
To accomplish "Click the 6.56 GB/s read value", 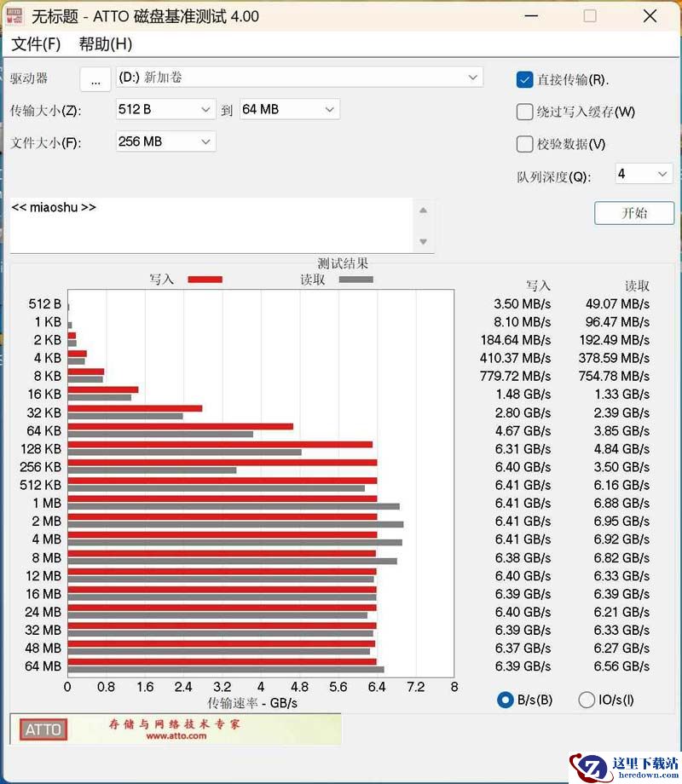I will [x=621, y=666].
